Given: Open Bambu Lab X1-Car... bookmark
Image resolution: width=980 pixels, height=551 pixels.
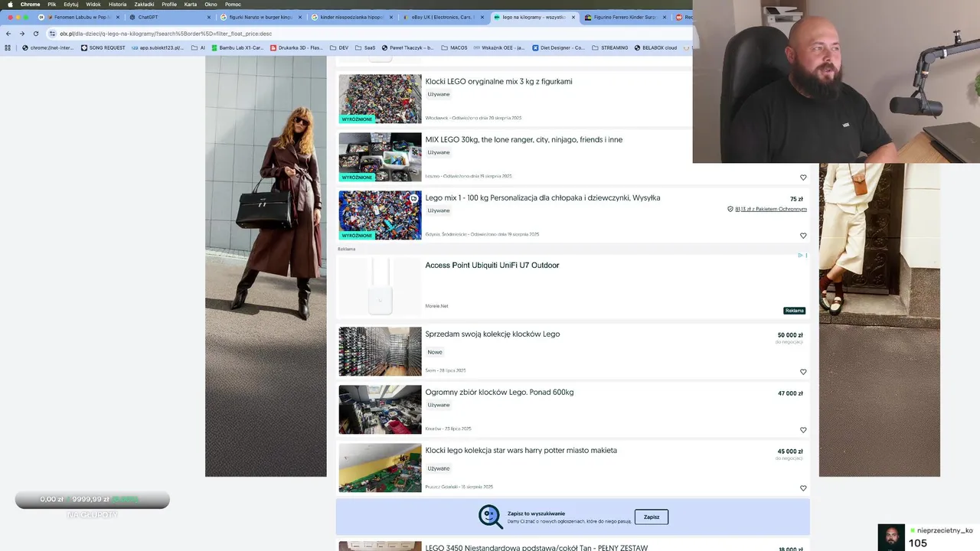Looking at the screenshot, I should coord(237,47).
